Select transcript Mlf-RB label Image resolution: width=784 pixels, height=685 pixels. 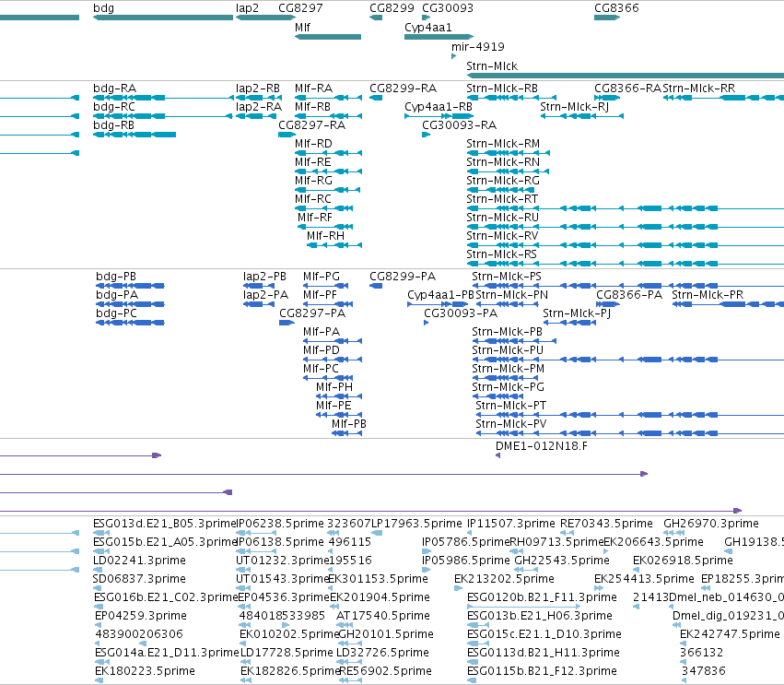[312, 107]
